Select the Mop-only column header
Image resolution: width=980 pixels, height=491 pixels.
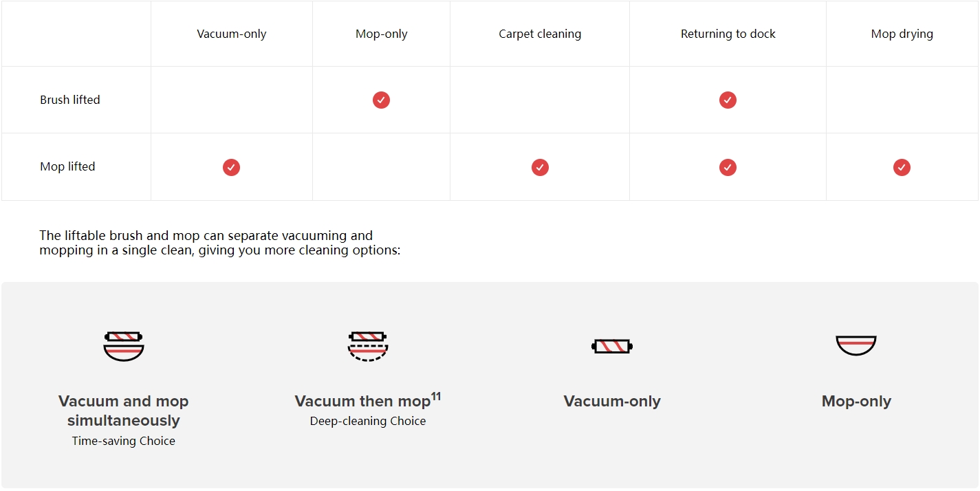coord(382,34)
